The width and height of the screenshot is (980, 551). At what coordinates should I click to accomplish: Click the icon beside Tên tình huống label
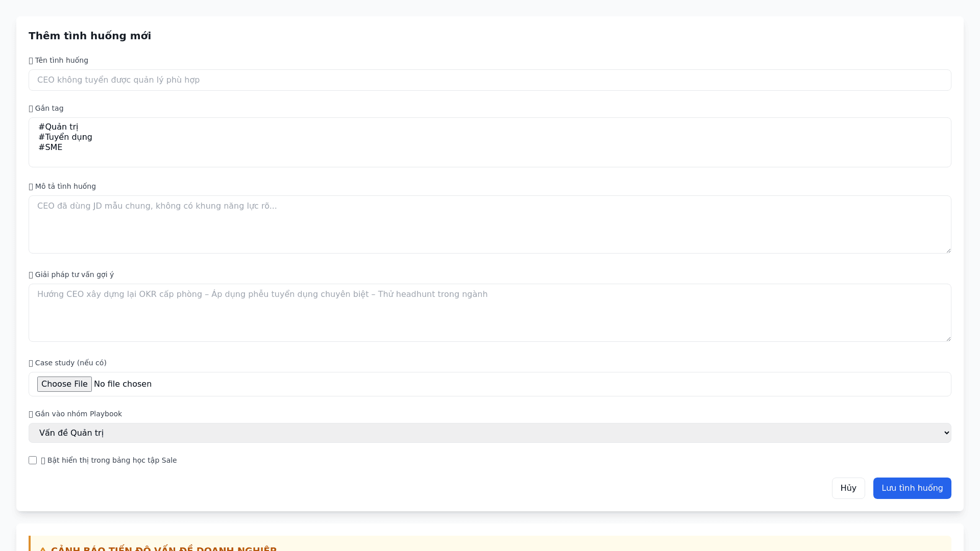tap(31, 61)
